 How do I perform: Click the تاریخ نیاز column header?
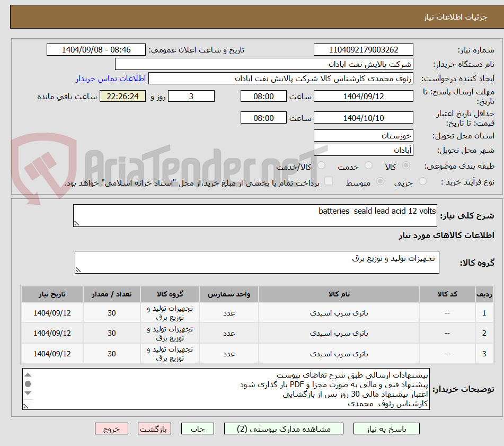(x=52, y=294)
